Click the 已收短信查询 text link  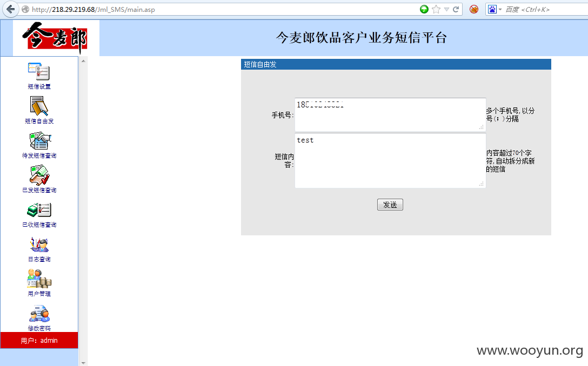point(39,225)
